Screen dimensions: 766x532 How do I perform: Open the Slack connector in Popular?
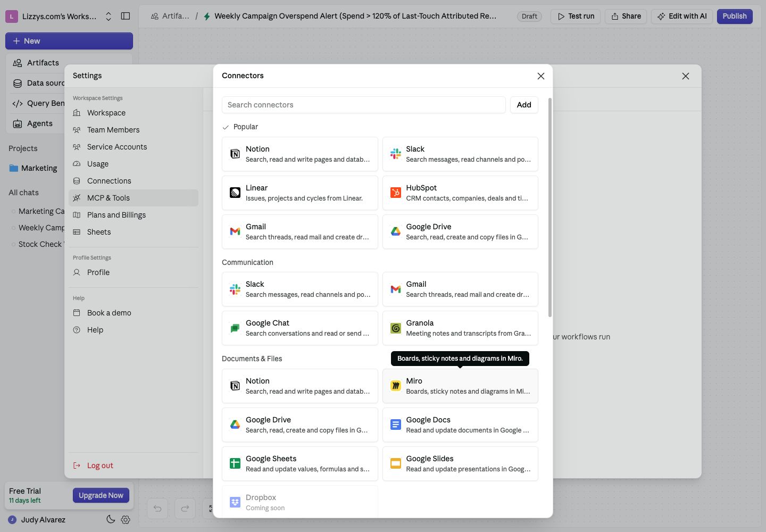[460, 154]
